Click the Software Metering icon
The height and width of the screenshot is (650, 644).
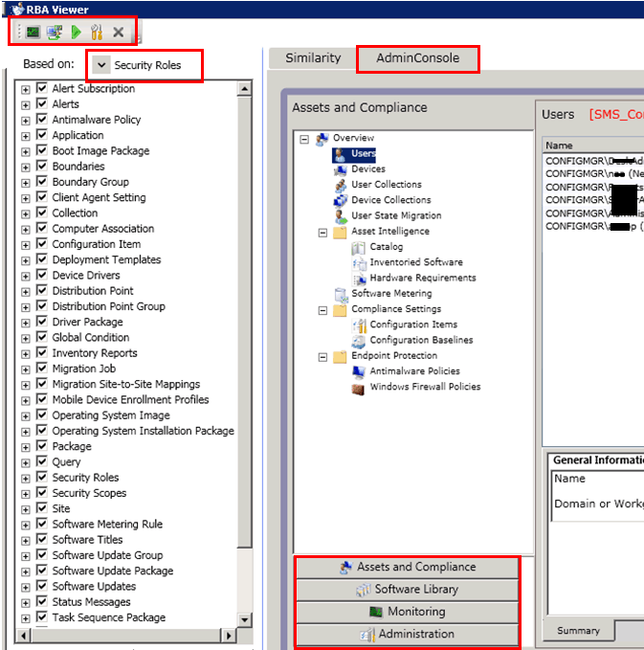[341, 294]
